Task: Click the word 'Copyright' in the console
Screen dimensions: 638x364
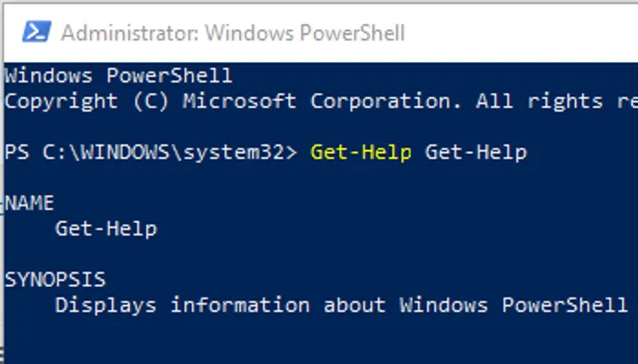Action: click(x=61, y=101)
